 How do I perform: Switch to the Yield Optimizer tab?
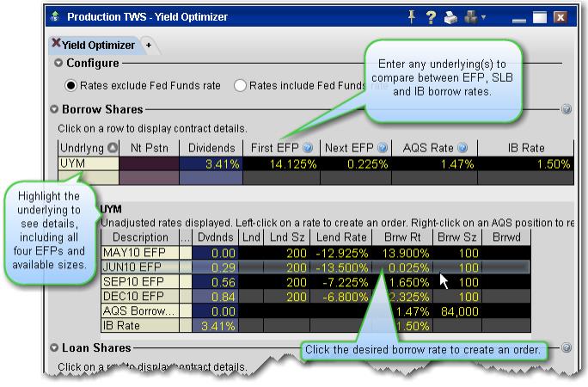click(98, 45)
